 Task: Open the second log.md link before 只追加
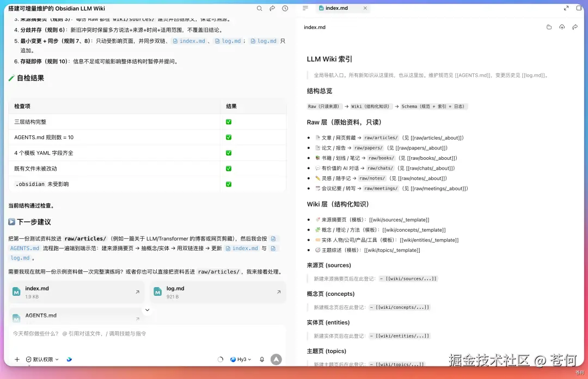(x=264, y=41)
